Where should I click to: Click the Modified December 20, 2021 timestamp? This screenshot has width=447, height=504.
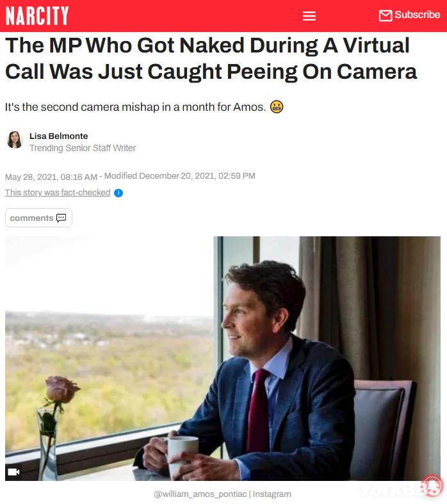tap(180, 176)
